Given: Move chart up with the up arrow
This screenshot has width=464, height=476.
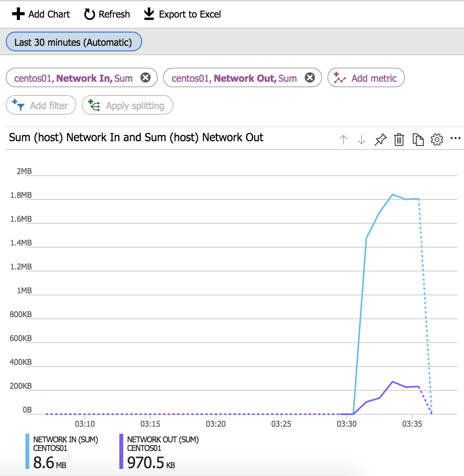Looking at the screenshot, I should click(x=344, y=140).
